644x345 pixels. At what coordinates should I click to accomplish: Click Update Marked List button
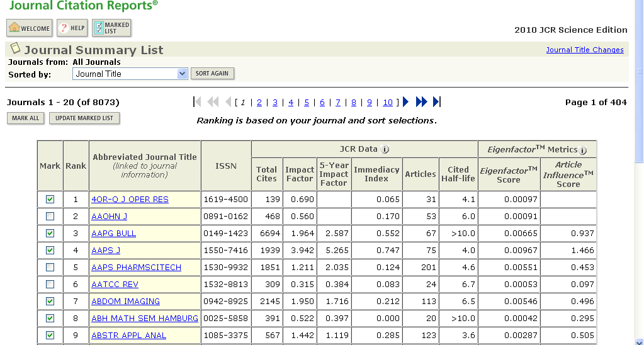click(84, 118)
